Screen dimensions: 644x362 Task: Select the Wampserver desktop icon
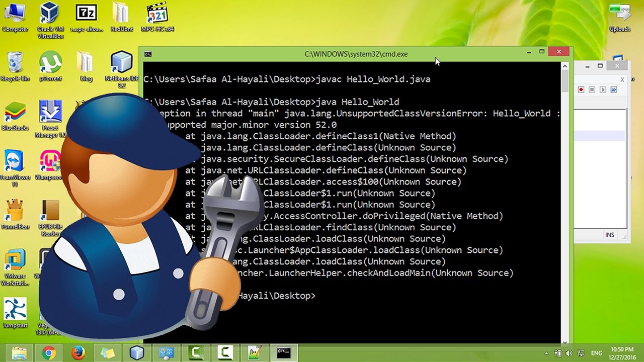(x=49, y=164)
